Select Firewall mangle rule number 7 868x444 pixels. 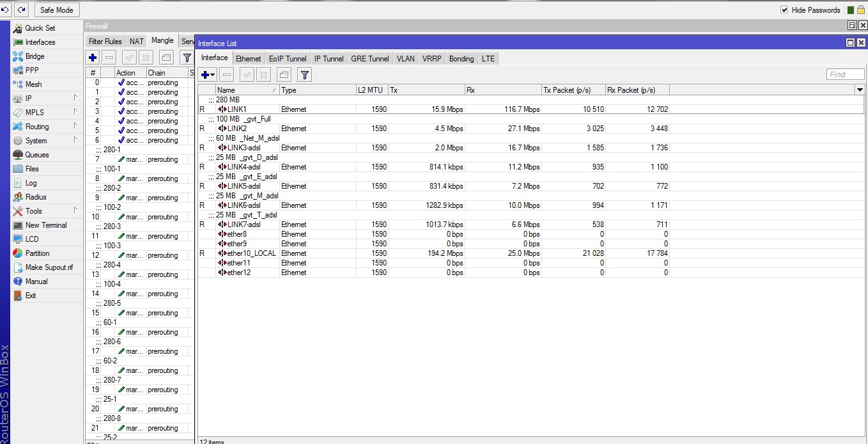[139, 159]
